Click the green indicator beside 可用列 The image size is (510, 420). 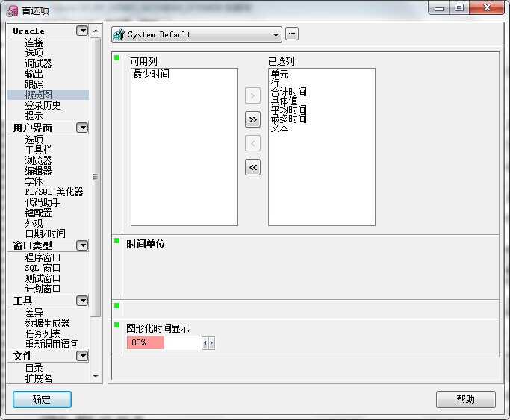click(x=116, y=58)
